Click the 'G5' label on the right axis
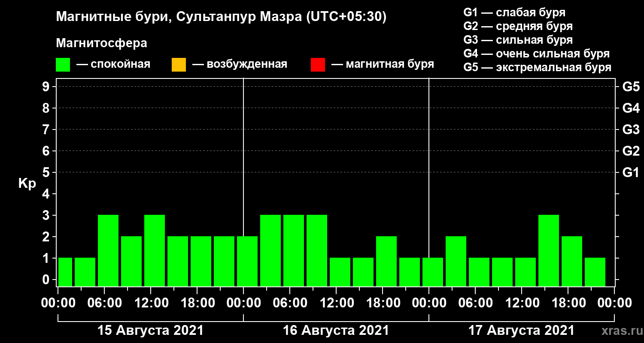This screenshot has height=343, width=644. point(631,87)
